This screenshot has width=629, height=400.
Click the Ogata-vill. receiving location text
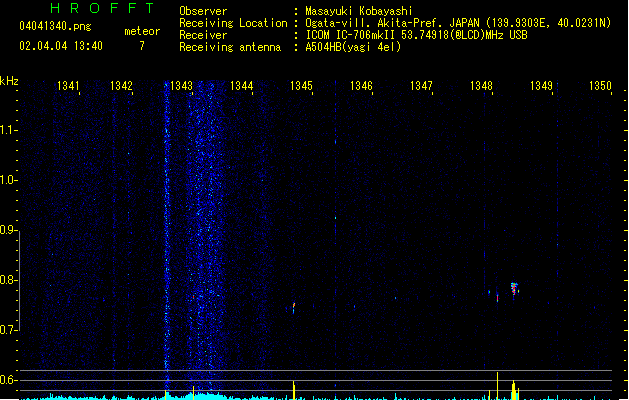(x=458, y=23)
